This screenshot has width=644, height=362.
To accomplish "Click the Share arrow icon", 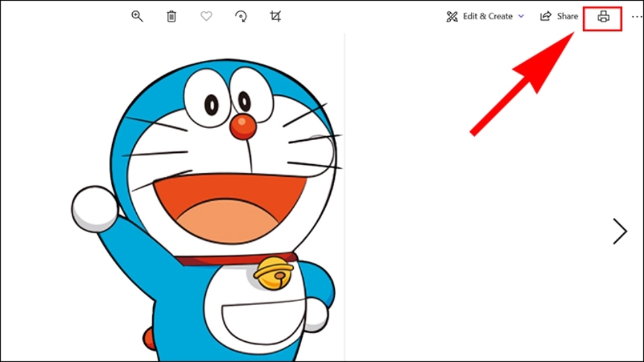I will click(x=545, y=16).
